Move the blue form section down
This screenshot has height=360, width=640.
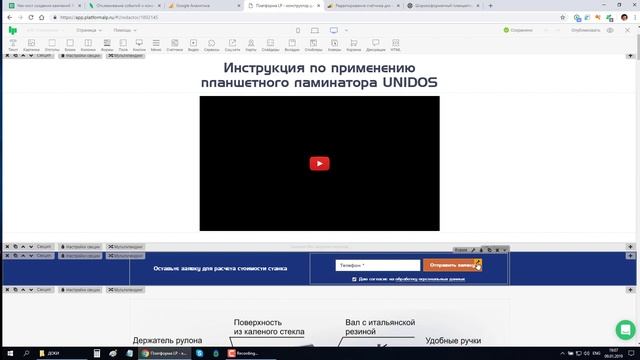tap(31, 256)
